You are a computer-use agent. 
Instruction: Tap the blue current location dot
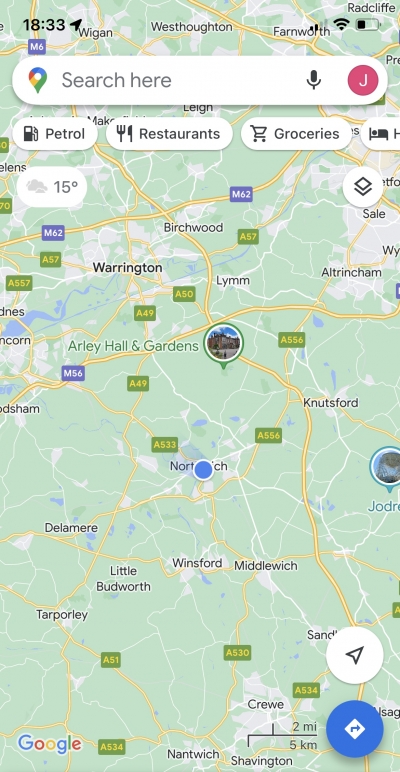[203, 470]
